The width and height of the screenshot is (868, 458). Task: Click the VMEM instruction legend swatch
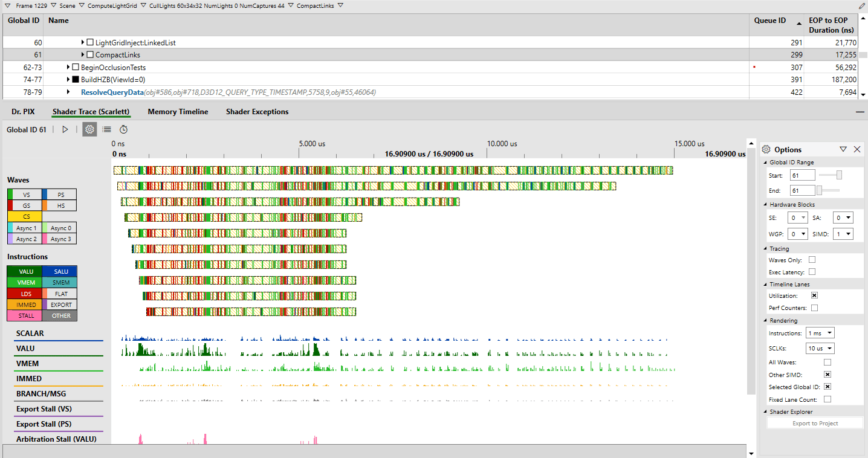tap(25, 282)
